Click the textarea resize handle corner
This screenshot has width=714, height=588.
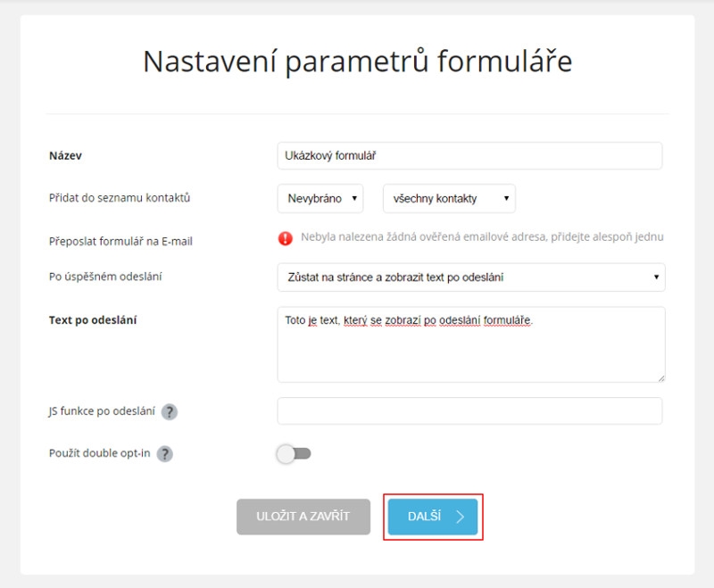661,378
